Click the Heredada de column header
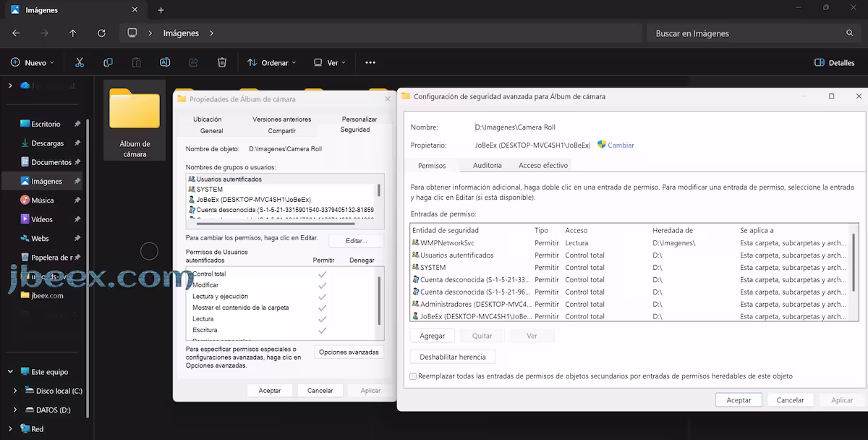This screenshot has width=868, height=440. point(673,230)
